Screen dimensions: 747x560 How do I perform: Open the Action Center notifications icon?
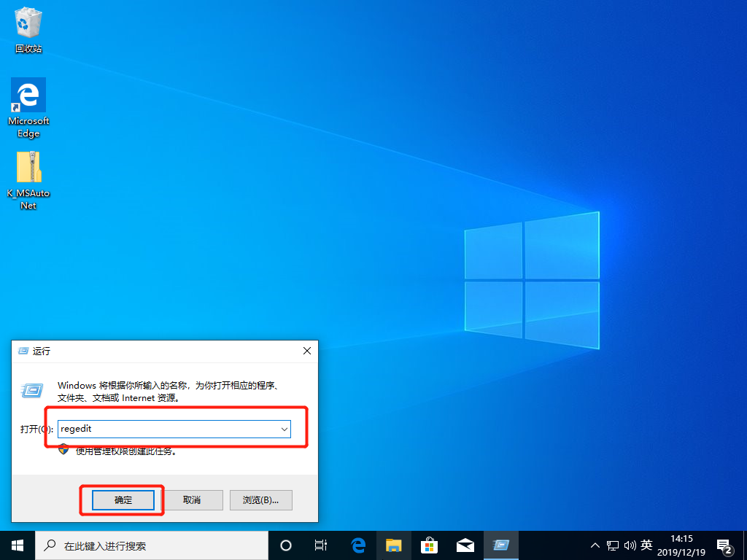point(724,545)
